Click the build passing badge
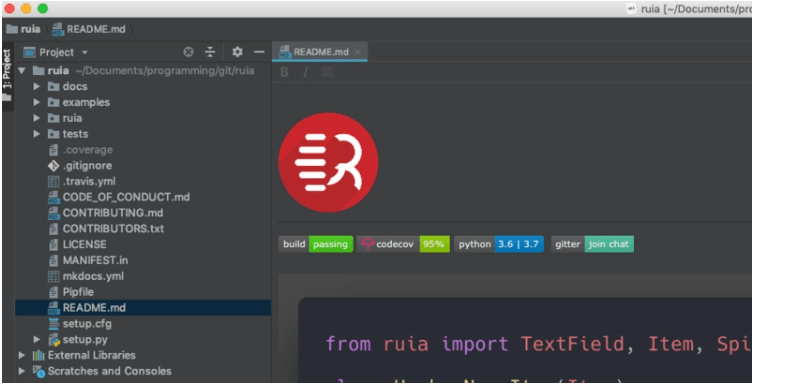The width and height of the screenshot is (793, 389). (x=316, y=244)
